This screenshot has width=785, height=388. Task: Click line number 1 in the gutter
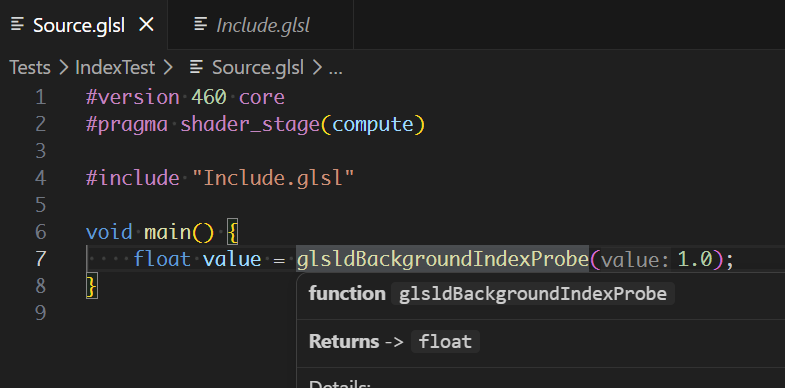[x=41, y=97]
